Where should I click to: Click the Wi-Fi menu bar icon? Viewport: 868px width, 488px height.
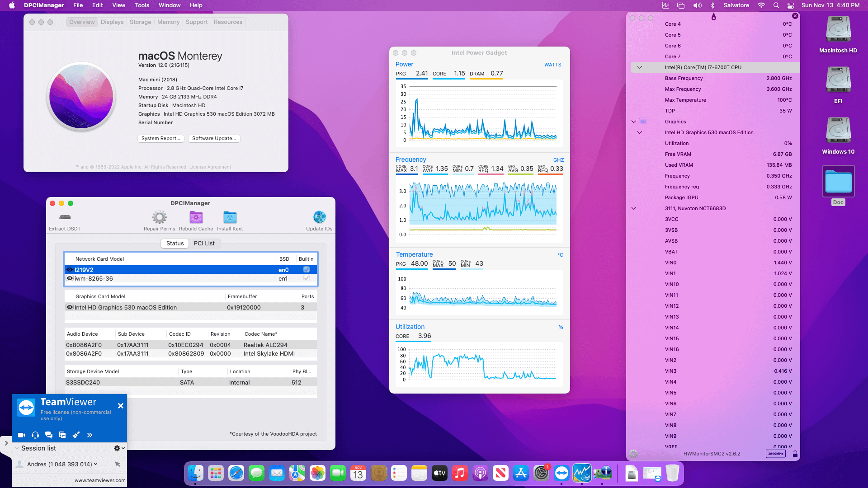[761, 5]
